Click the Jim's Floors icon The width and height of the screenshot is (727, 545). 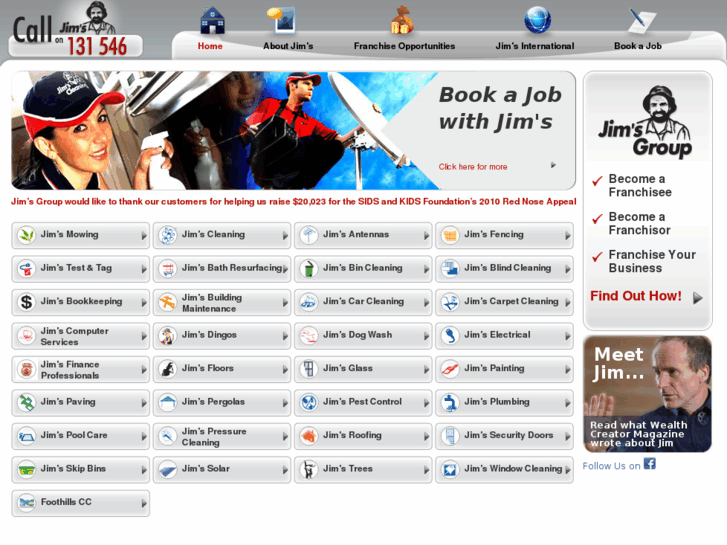point(168,369)
